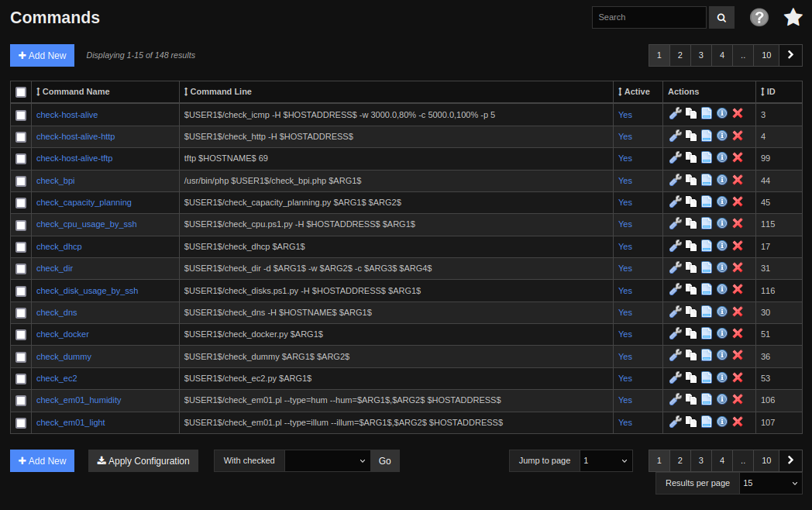Click the magnifying glass search button

coord(721,17)
